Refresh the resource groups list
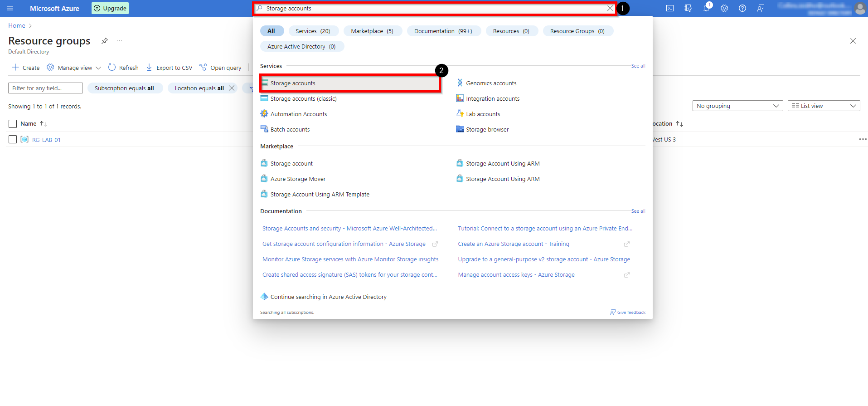The height and width of the screenshot is (406, 868). click(123, 68)
